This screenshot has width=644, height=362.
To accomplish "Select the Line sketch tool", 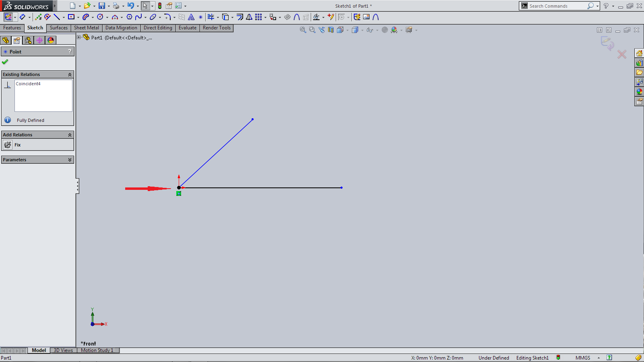I will click(57, 17).
